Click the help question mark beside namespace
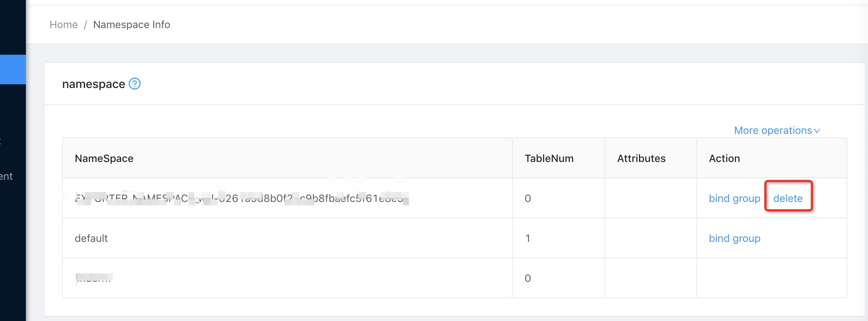The image size is (868, 321). [x=135, y=84]
